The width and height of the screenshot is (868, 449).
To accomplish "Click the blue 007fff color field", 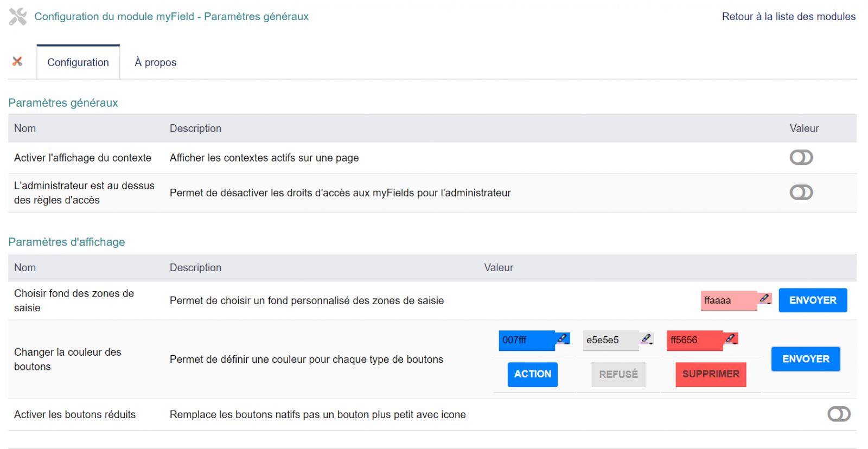I will [526, 341].
